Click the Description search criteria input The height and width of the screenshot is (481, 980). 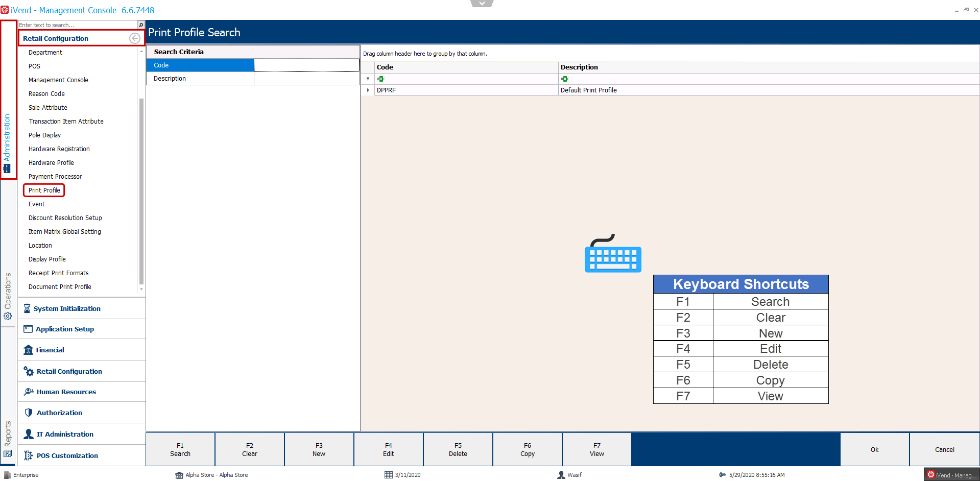(306, 78)
